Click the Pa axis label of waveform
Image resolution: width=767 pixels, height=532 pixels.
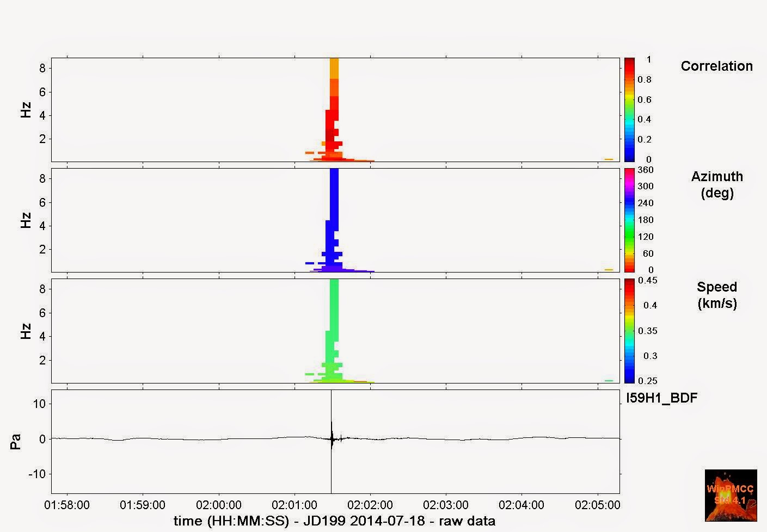pos(16,441)
